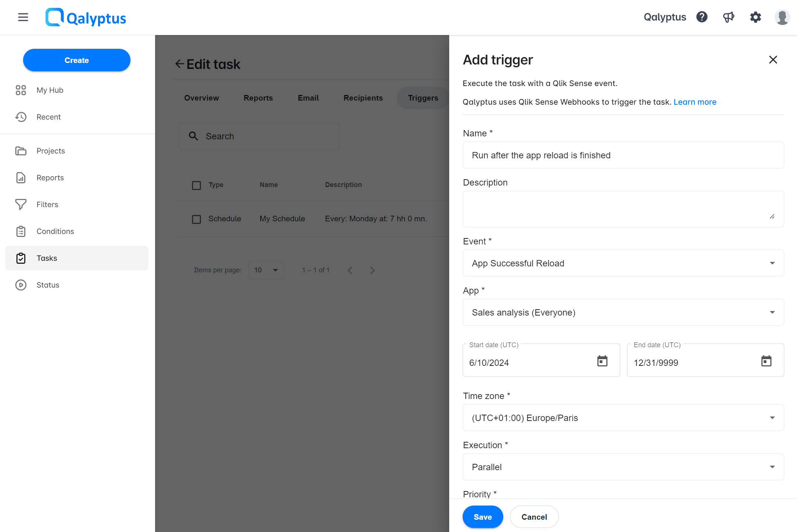797x532 pixels.
Task: Open Filters in the sidebar
Action: [x=47, y=204]
